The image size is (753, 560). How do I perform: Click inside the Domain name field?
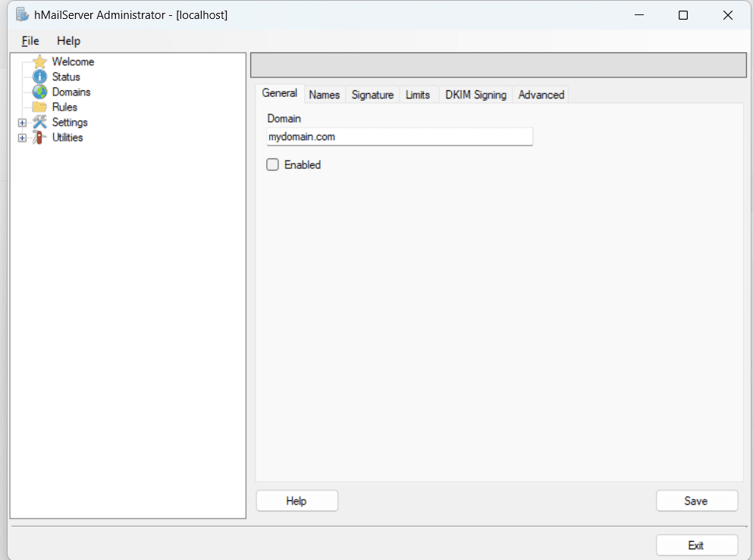tap(399, 136)
